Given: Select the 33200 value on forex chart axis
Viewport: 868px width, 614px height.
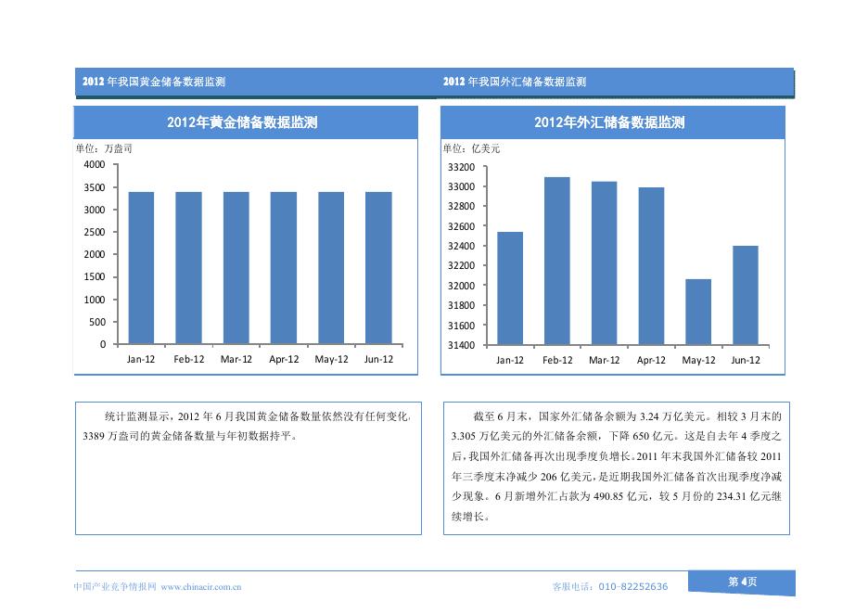Looking at the screenshot, I should click(459, 169).
